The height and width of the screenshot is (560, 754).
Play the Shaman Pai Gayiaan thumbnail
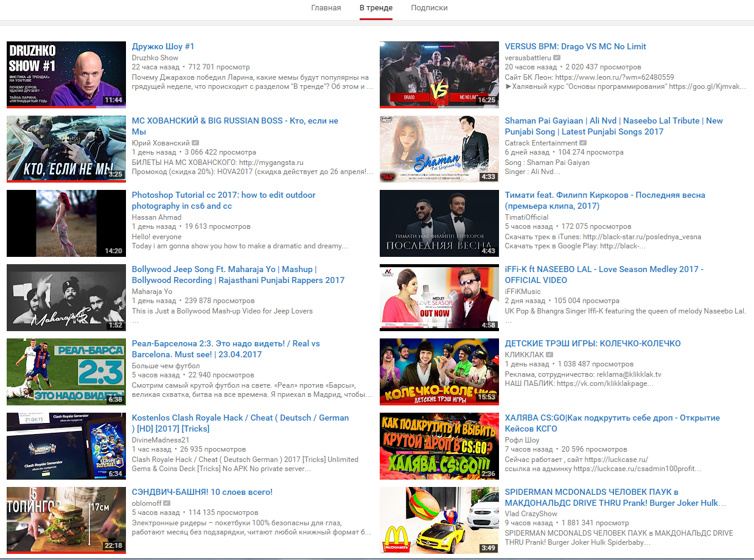(439, 149)
